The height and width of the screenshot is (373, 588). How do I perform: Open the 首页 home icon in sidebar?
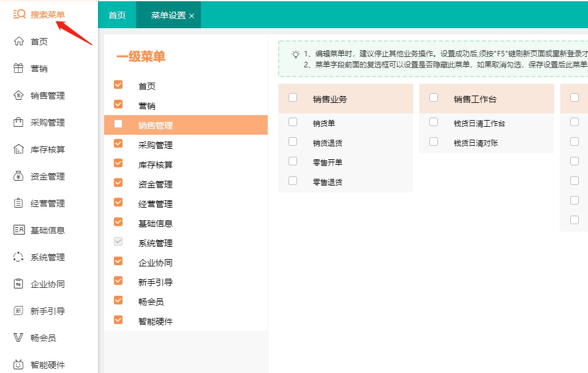tap(18, 42)
